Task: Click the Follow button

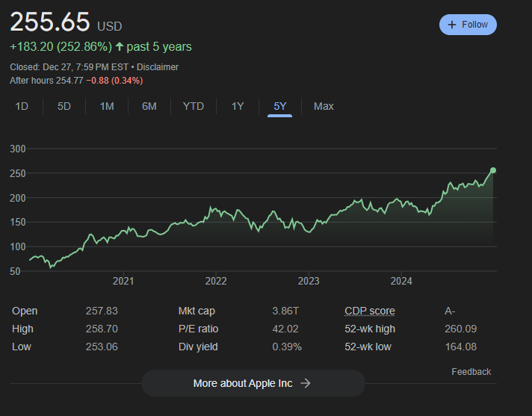Action: pos(468,25)
